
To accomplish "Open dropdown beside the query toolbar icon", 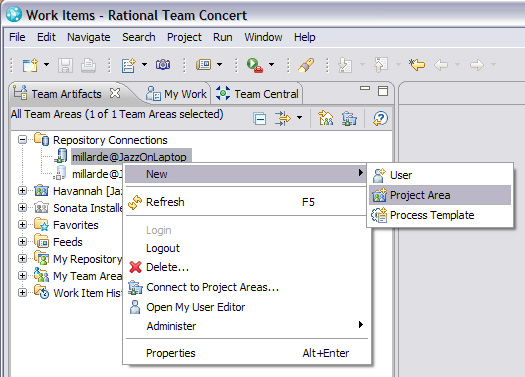I will [x=219, y=64].
